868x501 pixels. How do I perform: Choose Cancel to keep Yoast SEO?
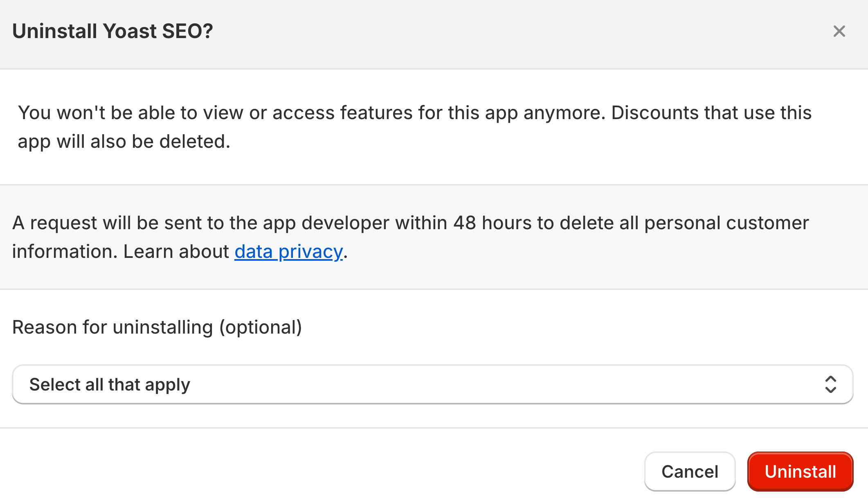coord(690,472)
